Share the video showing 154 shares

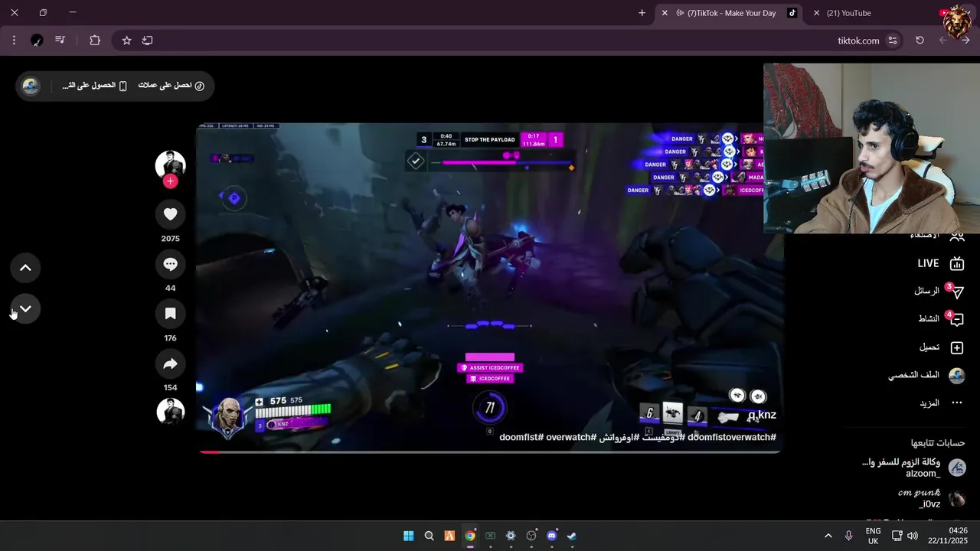[x=170, y=364]
